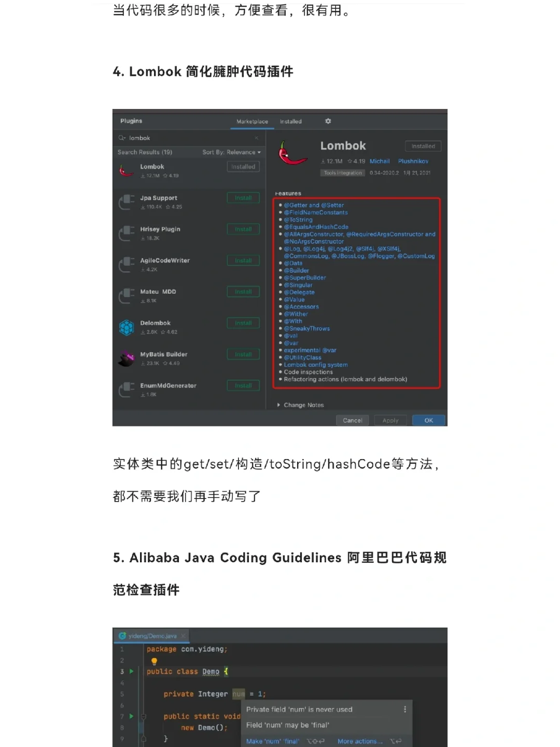Click the Mateu MDD plugin icon
Viewport: 560px width, 747px height.
(x=127, y=296)
